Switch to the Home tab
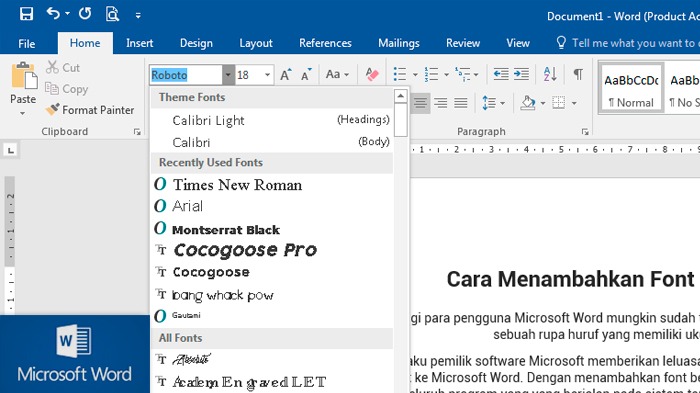 pyautogui.click(x=85, y=43)
